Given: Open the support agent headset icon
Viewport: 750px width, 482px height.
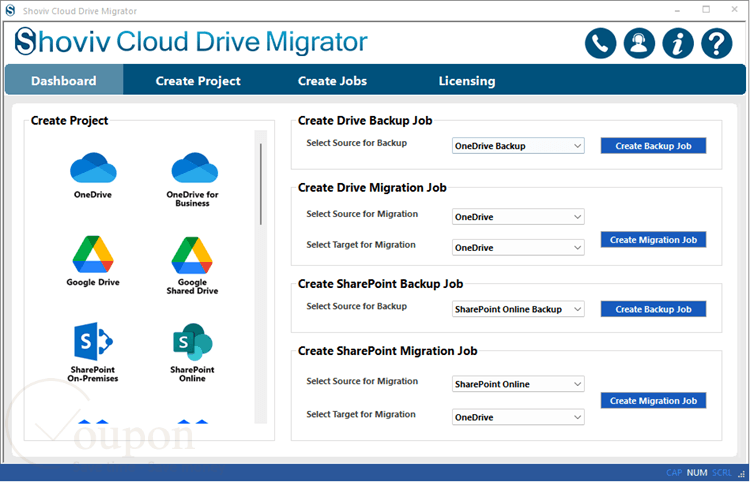Looking at the screenshot, I should click(x=639, y=43).
